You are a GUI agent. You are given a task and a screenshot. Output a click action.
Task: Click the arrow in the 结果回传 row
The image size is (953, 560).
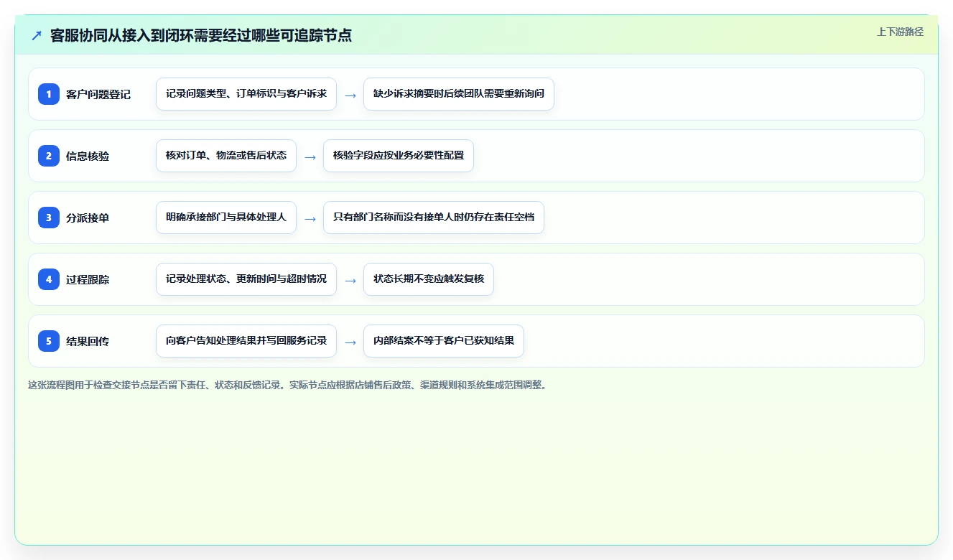[x=350, y=342]
